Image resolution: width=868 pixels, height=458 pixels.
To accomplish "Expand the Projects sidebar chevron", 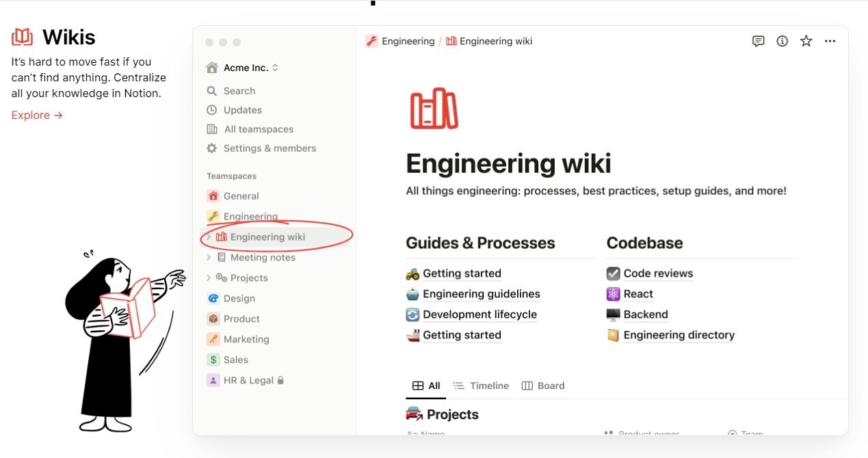I will [x=209, y=278].
